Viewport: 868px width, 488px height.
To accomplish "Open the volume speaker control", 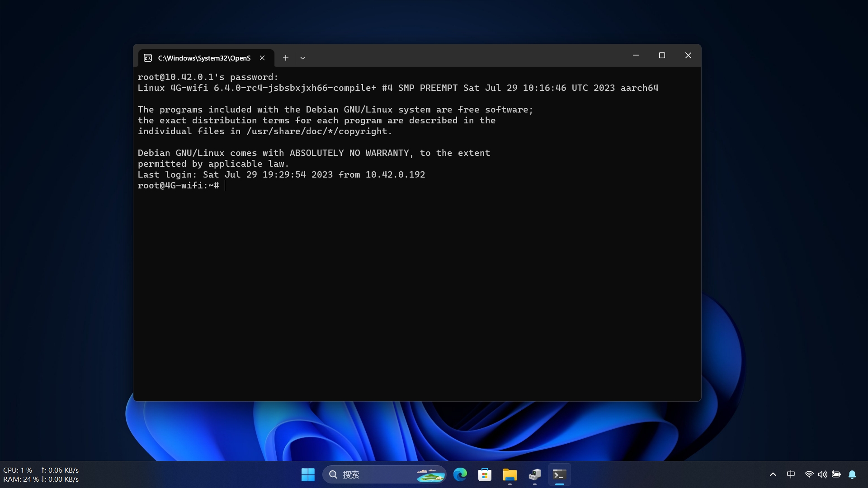I will [822, 474].
